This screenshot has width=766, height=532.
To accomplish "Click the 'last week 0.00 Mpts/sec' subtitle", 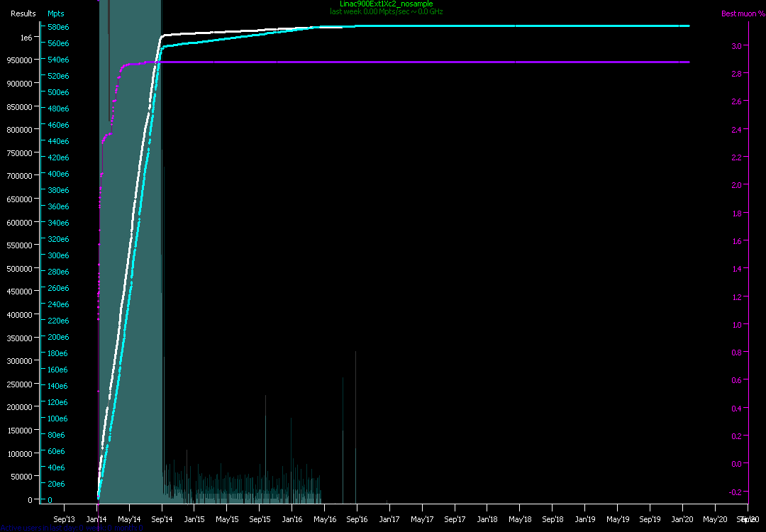I will tap(386, 12).
